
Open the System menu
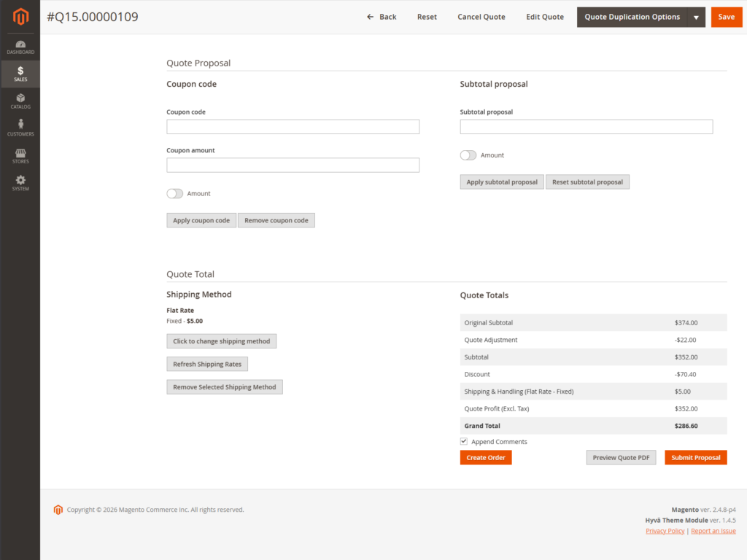coord(20,183)
